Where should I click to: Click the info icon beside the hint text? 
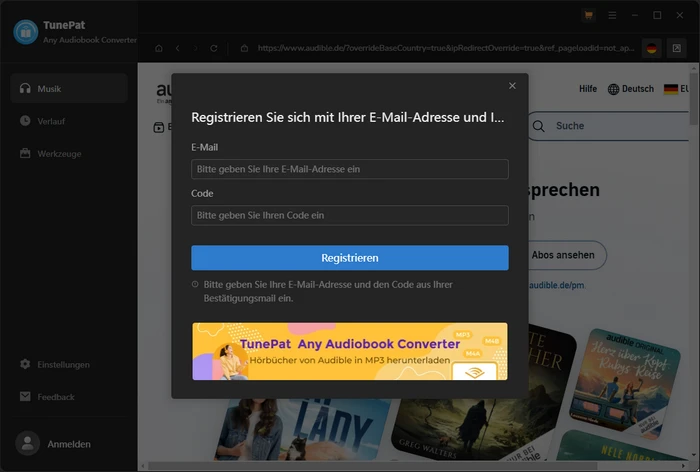(195, 284)
